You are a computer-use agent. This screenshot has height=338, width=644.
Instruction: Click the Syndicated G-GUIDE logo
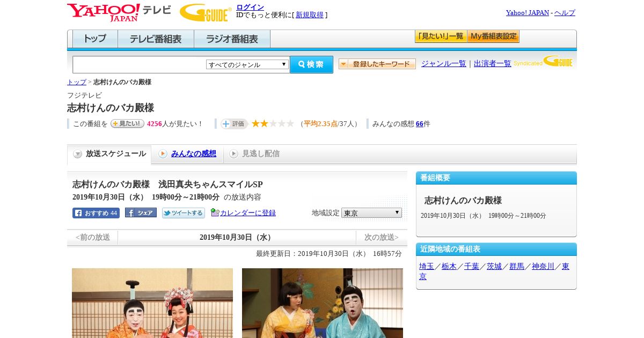tap(543, 61)
